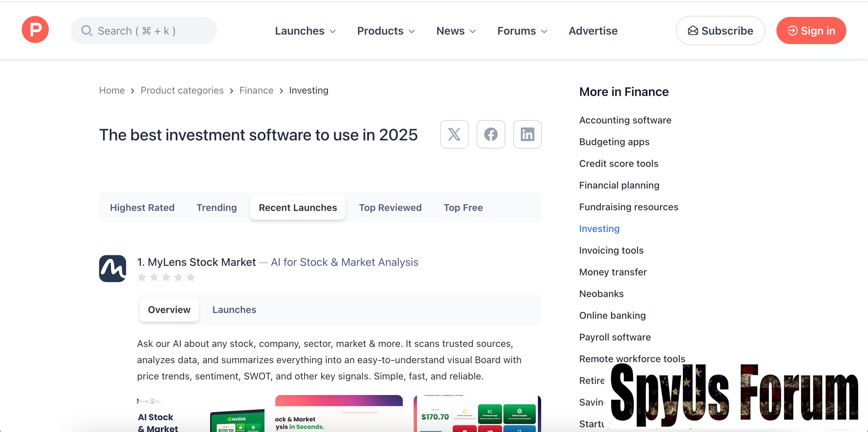The image size is (868, 432).
Task: Share page on Facebook
Action: (x=491, y=134)
